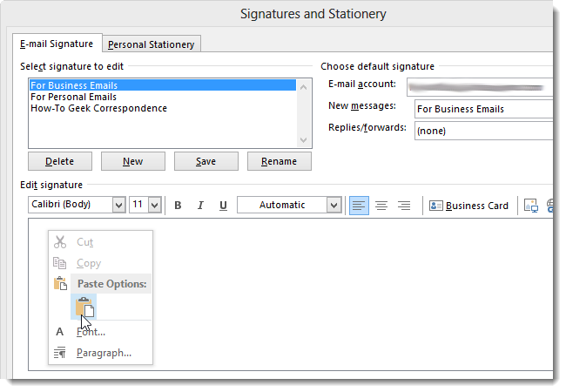The image size is (566, 392).
Task: Toggle italic formatting in signature editor
Action: pyautogui.click(x=200, y=206)
